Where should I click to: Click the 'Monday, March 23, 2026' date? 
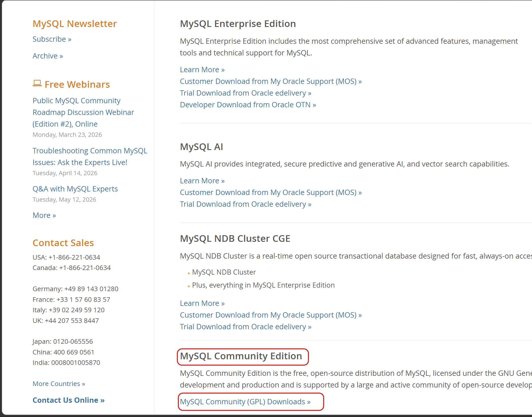tap(67, 135)
